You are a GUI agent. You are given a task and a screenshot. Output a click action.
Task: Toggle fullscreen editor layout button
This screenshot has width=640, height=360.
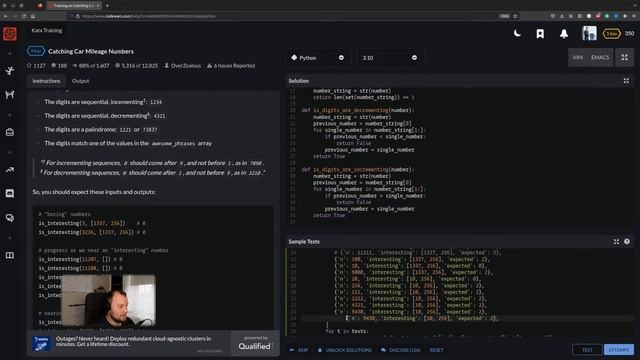[624, 58]
